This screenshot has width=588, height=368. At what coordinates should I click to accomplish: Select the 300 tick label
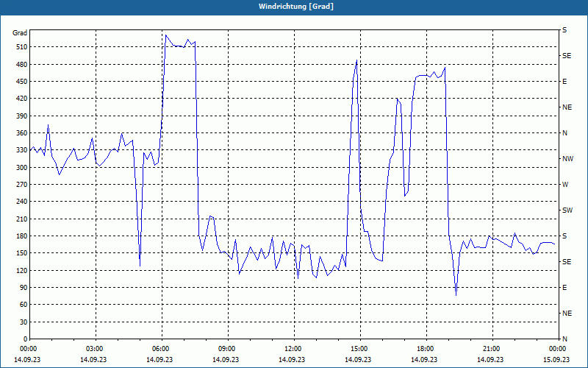[21, 168]
